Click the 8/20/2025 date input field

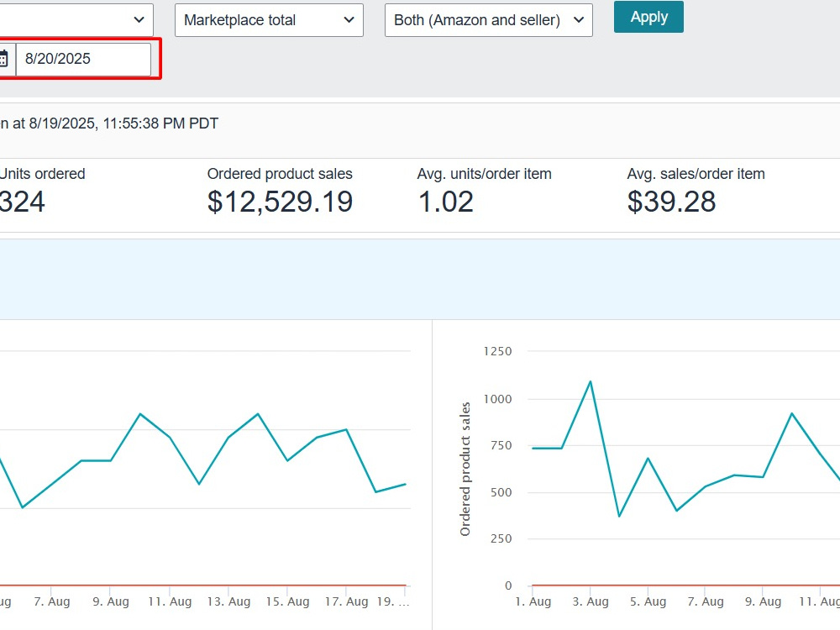pos(83,59)
